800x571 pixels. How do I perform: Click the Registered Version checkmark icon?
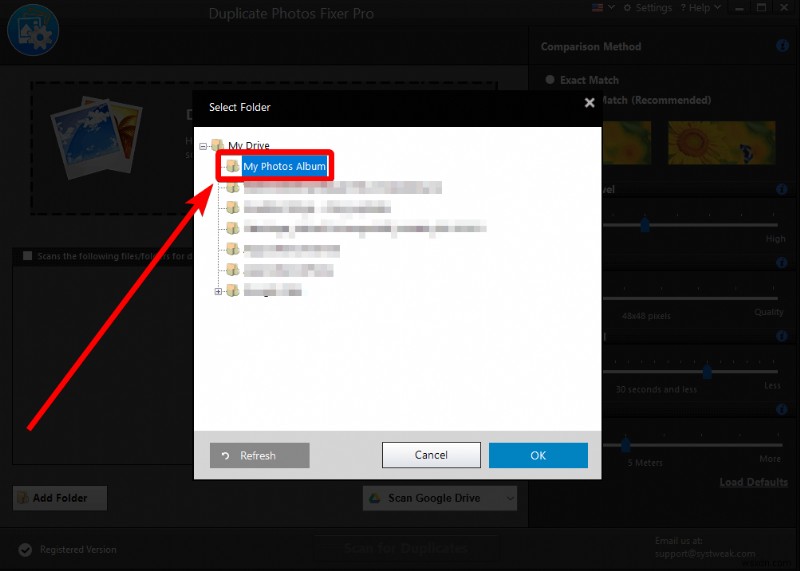pyautogui.click(x=25, y=550)
